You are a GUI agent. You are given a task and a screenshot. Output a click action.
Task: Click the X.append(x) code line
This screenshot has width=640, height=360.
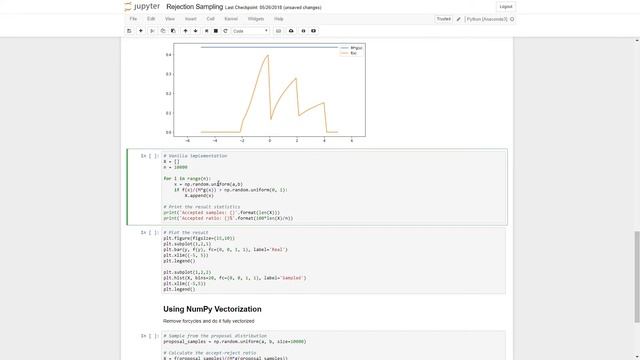[x=199, y=196]
